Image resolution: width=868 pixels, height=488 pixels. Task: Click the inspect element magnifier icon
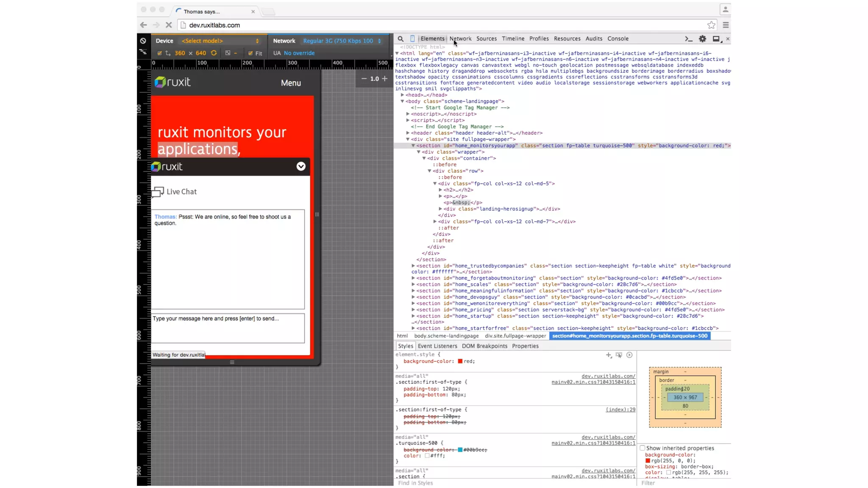coord(400,39)
